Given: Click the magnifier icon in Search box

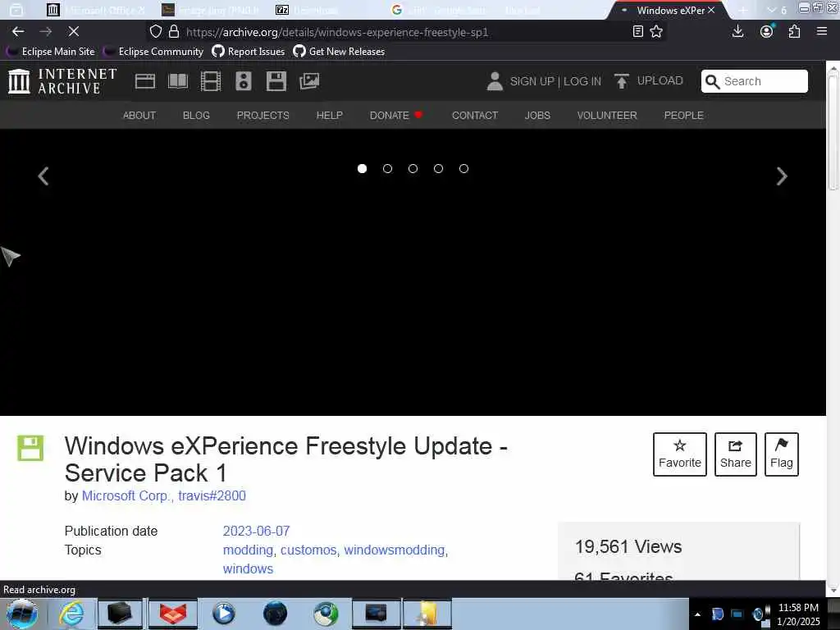Looking at the screenshot, I should tap(712, 81).
